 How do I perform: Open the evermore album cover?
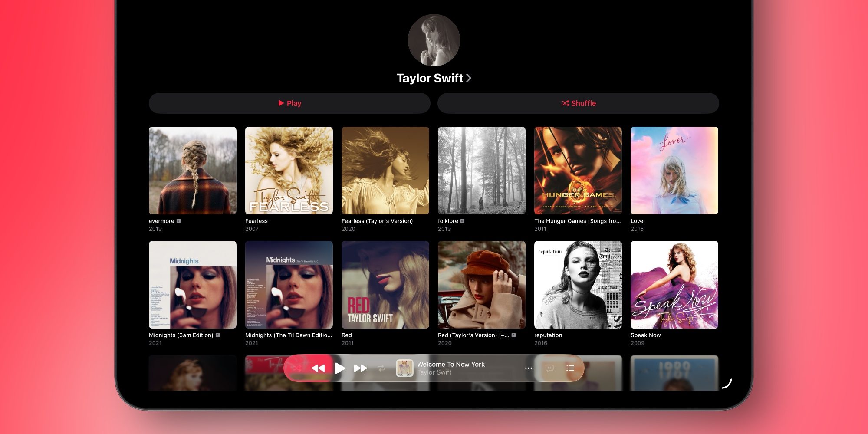(x=193, y=171)
